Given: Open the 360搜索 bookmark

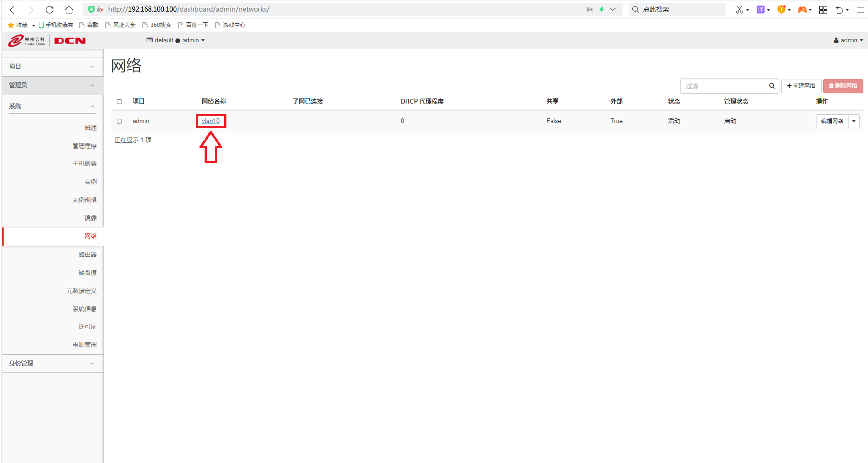Looking at the screenshot, I should [x=157, y=25].
